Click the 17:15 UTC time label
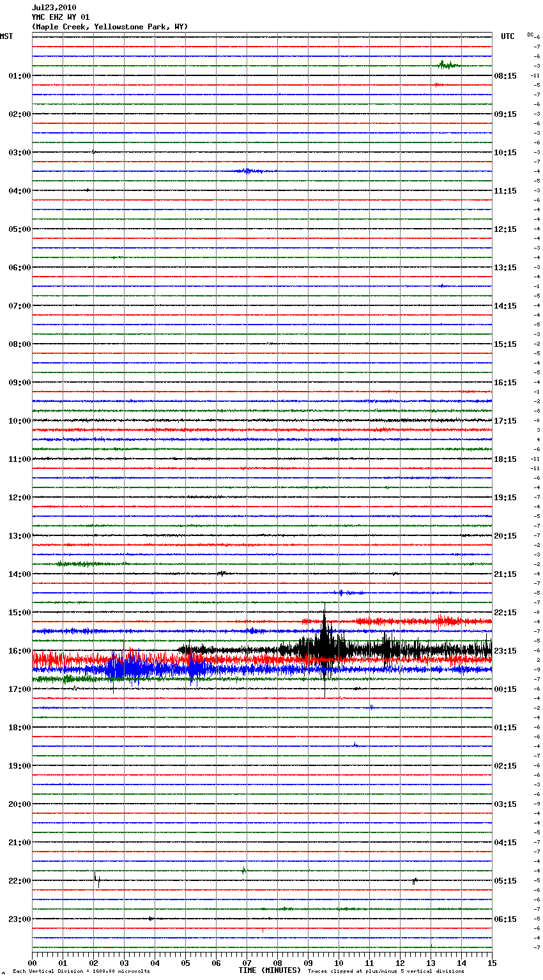 pyautogui.click(x=505, y=421)
